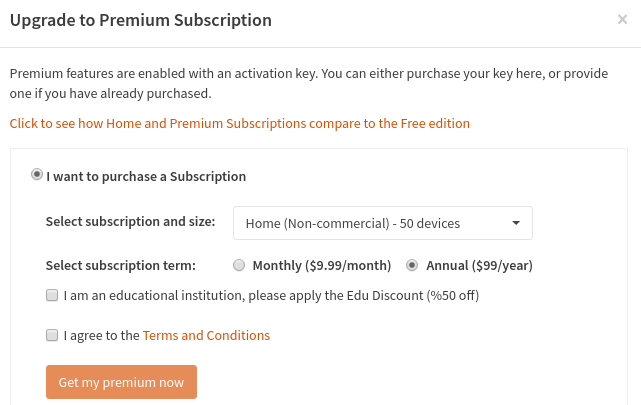
Task: Click the 'Monthly ($9.99/month)' label text
Action: point(321,265)
